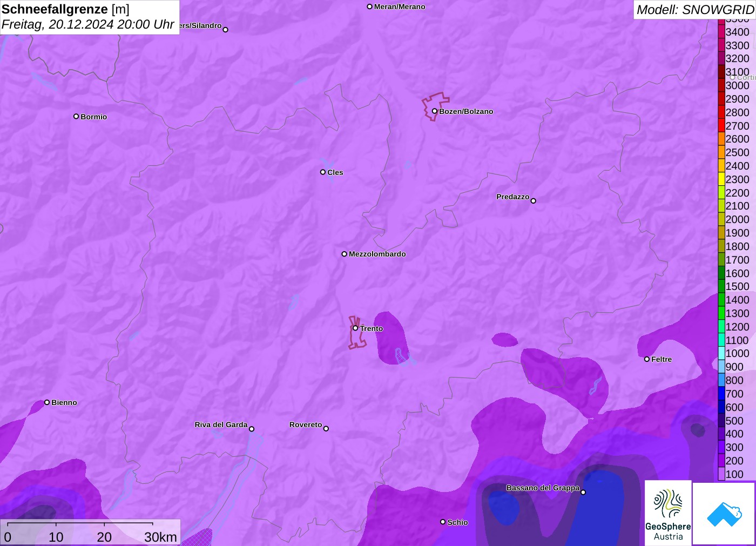Image resolution: width=756 pixels, height=546 pixels.
Task: Click the blue cloud logo icon
Action: coord(724,514)
